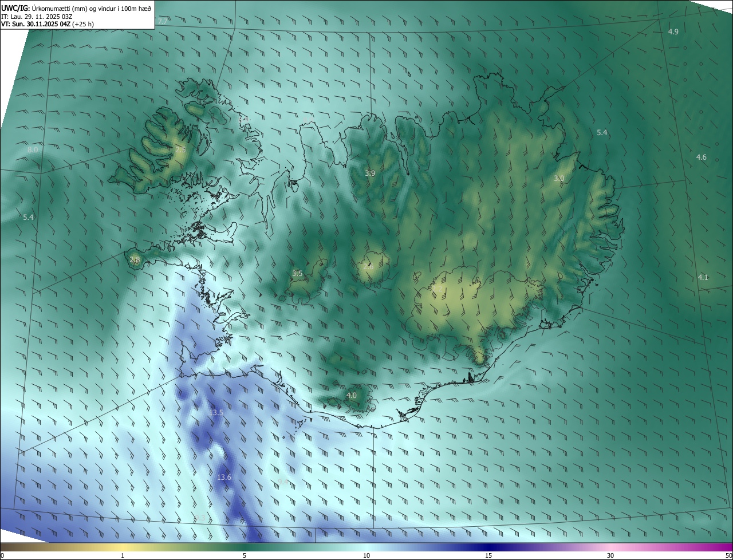Viewport: 733px width, 560px height.
Task: Click the 30 tick on the colour scale
Action: pyautogui.click(x=610, y=555)
